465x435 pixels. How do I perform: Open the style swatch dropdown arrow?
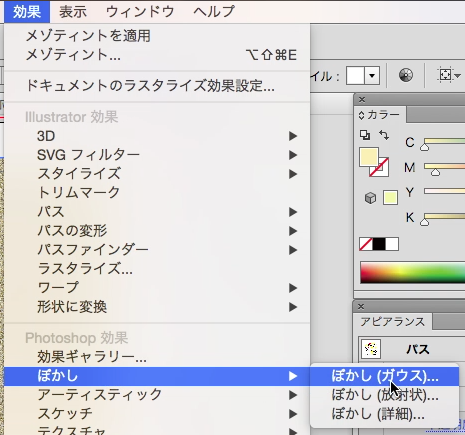372,75
